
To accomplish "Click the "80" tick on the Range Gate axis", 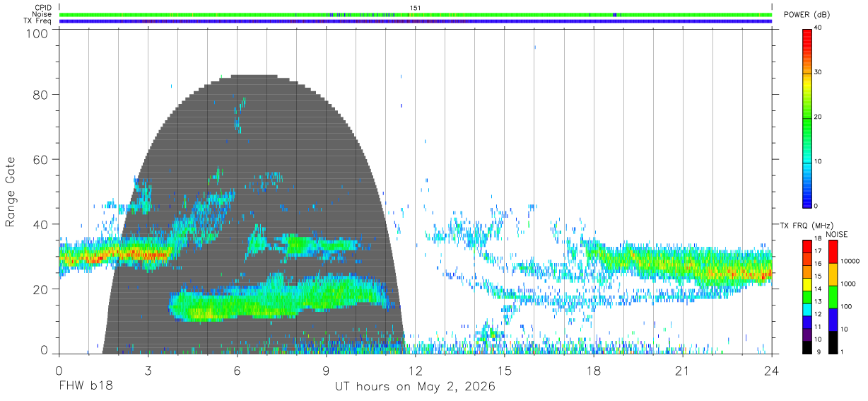I will coord(42,95).
